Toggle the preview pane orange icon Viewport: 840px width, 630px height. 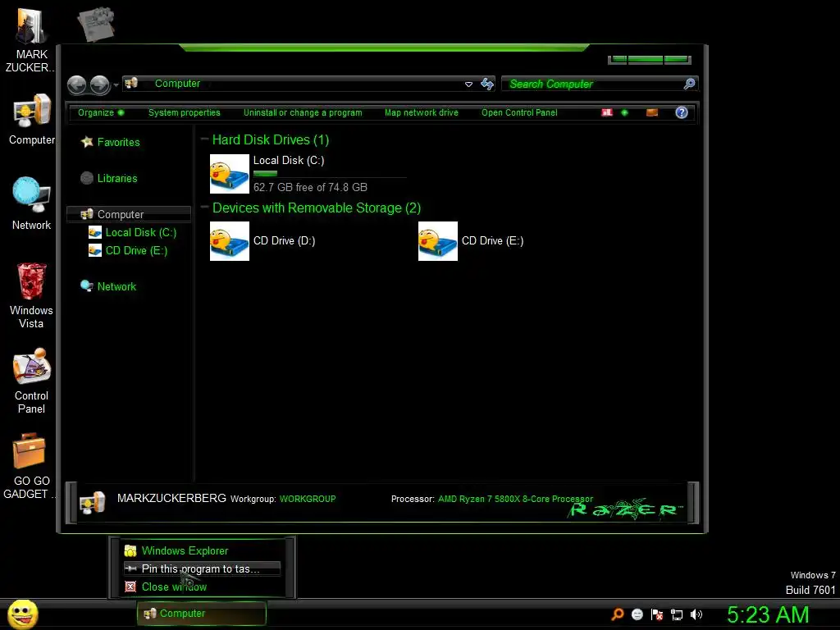tap(652, 112)
